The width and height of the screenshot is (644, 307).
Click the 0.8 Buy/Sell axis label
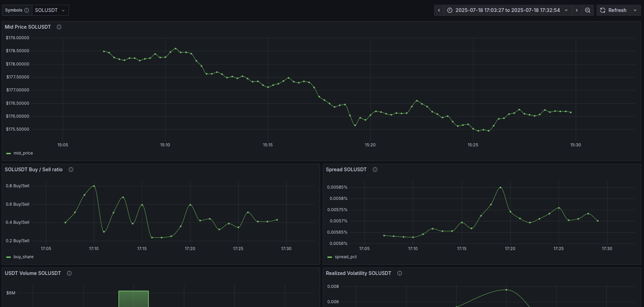(17, 186)
